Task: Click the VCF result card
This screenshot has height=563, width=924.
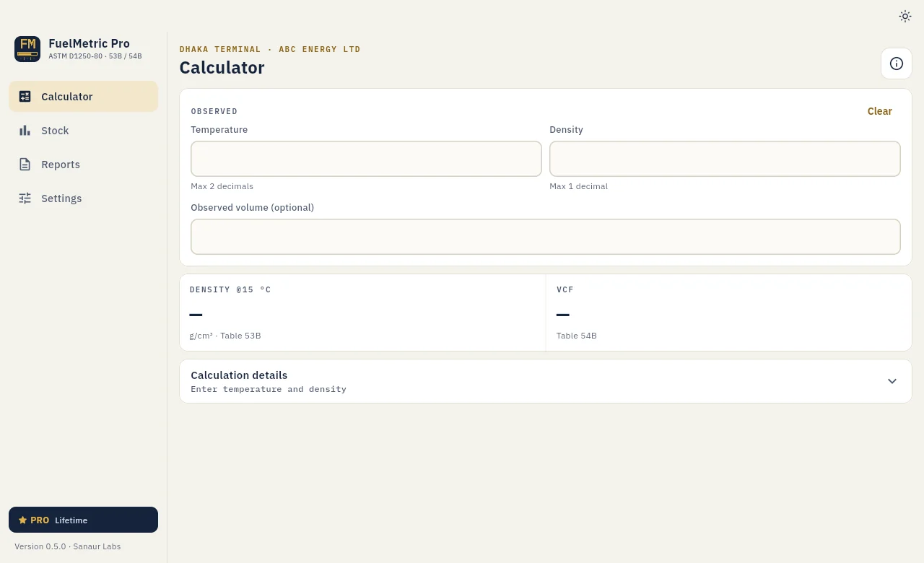Action: tap(729, 313)
